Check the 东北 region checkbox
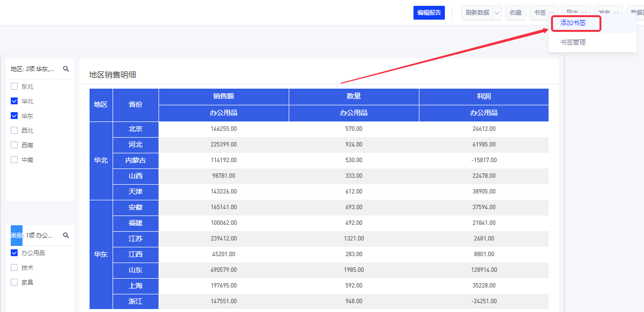The image size is (644, 312). click(x=14, y=87)
